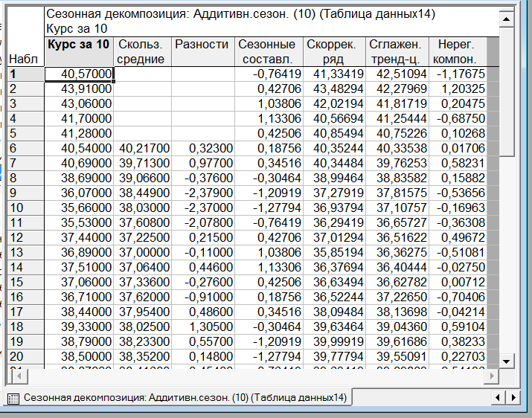Select the Нерег. компон. column header
This screenshot has height=418, width=532.
458,51
